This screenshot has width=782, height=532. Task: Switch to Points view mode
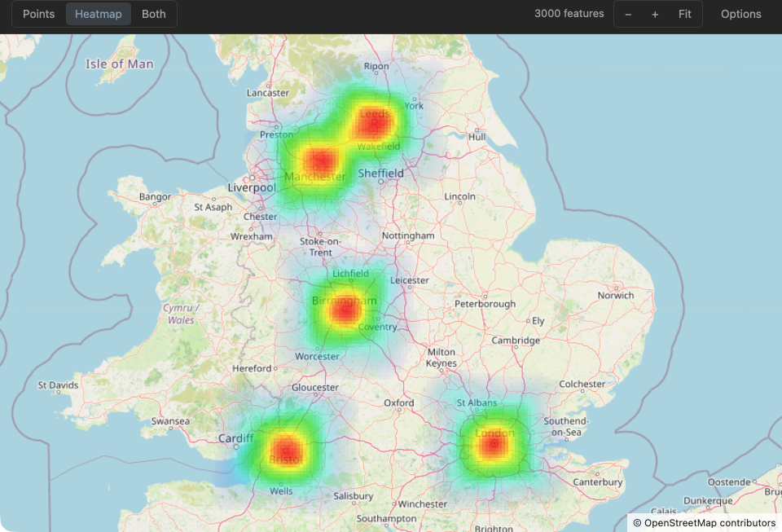[x=39, y=14]
